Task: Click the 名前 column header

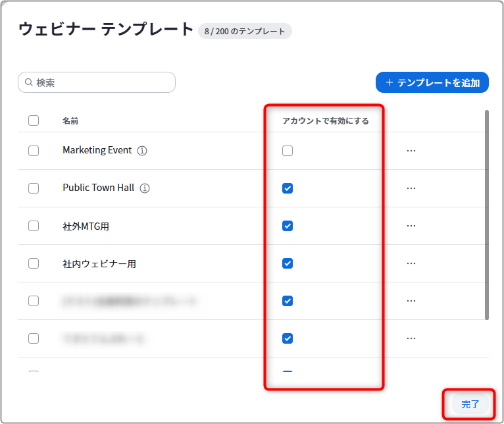Action: pos(70,121)
